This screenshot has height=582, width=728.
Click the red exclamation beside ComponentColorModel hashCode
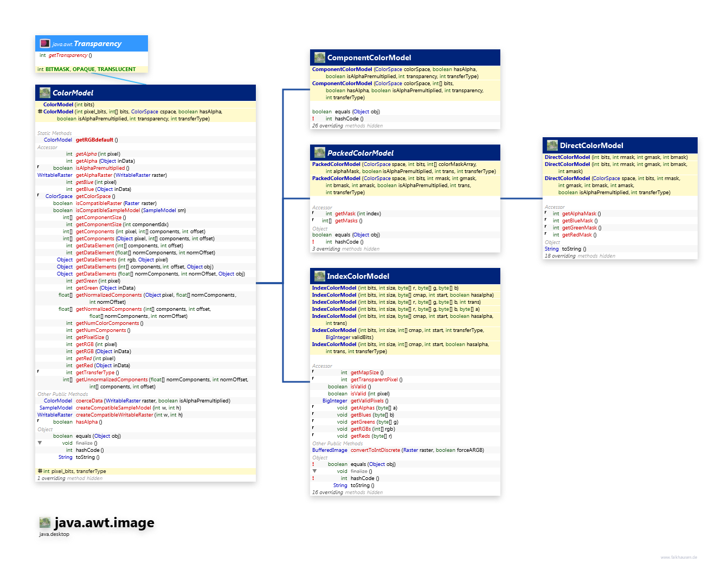[x=313, y=119]
